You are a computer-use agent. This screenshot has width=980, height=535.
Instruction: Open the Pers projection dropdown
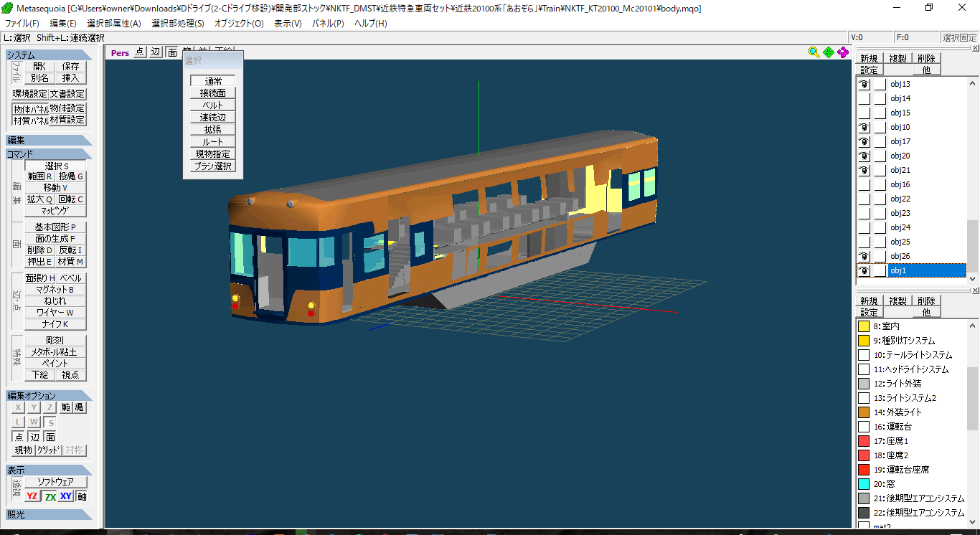point(120,52)
